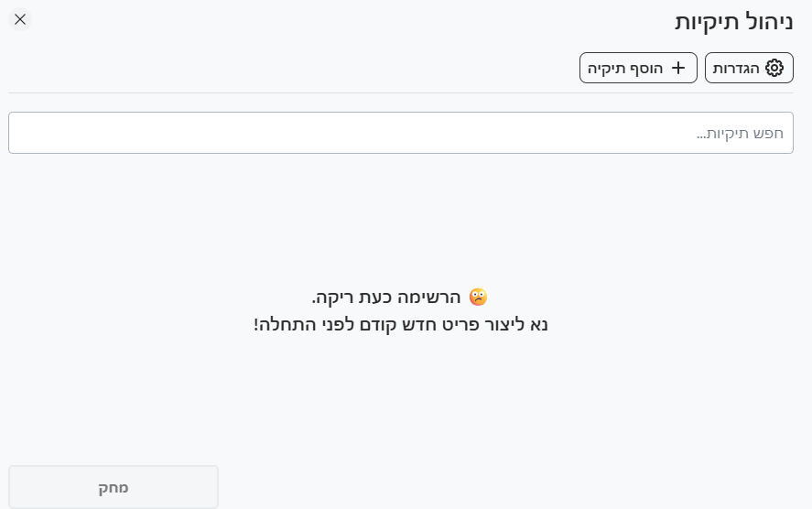Click the plus icon to add folder

point(678,68)
